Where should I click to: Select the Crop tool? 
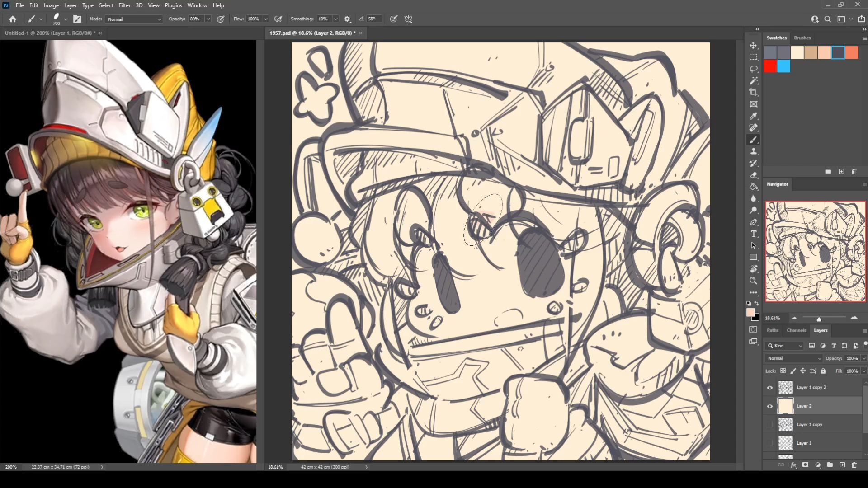point(753,93)
